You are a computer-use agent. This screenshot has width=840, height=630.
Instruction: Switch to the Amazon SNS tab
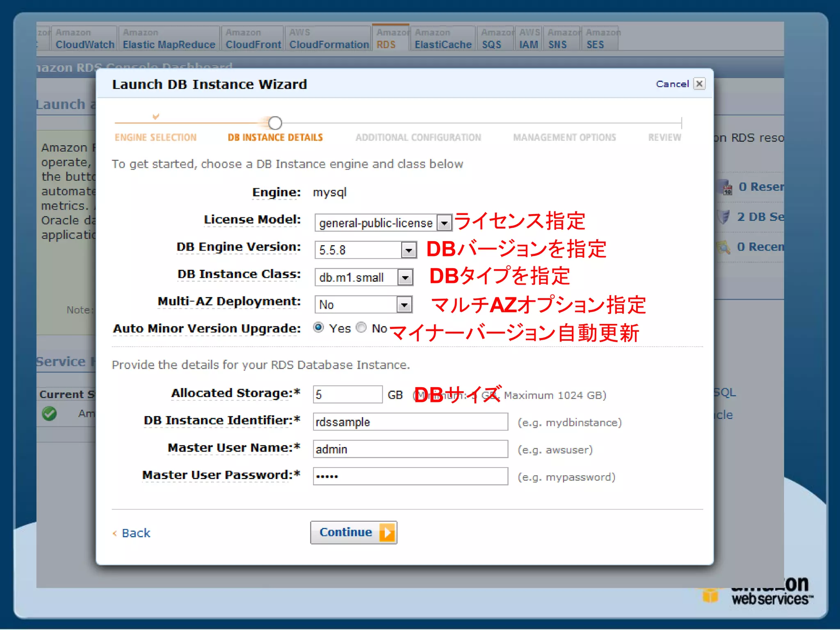(562, 39)
